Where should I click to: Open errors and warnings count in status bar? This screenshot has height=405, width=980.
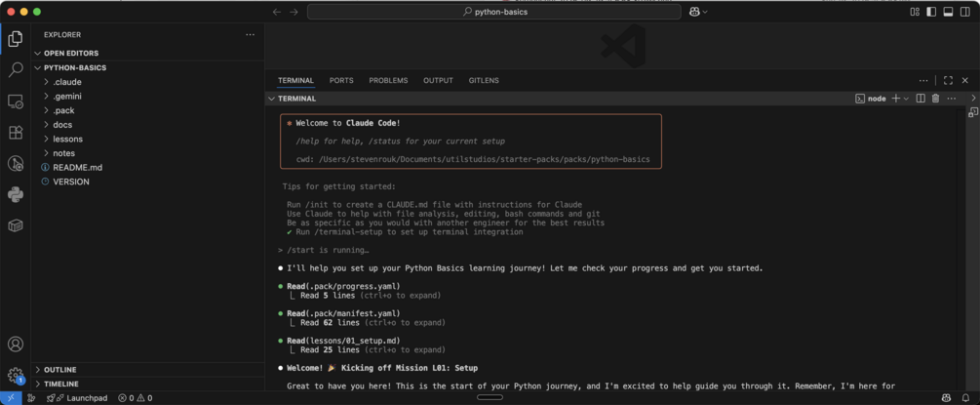[136, 398]
